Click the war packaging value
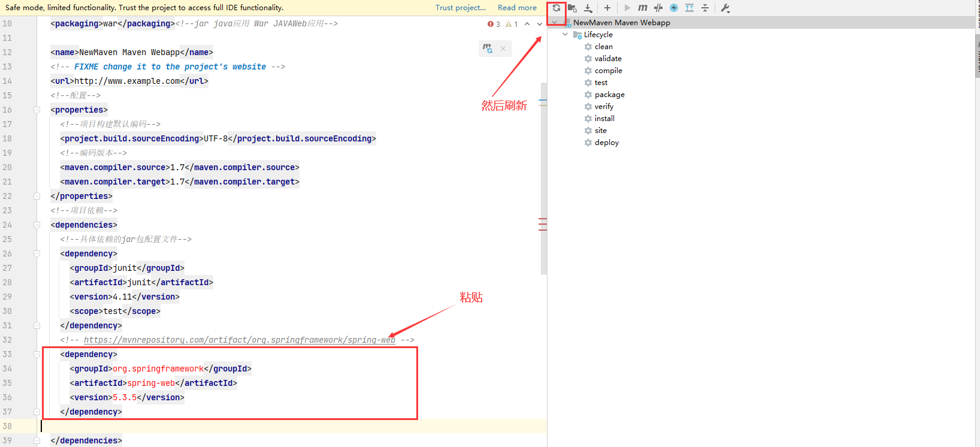The height and width of the screenshot is (447, 980). click(110, 23)
